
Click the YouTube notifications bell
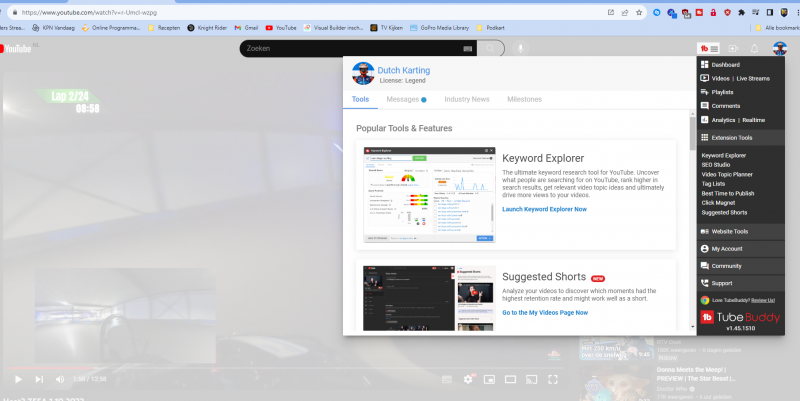[x=754, y=48]
